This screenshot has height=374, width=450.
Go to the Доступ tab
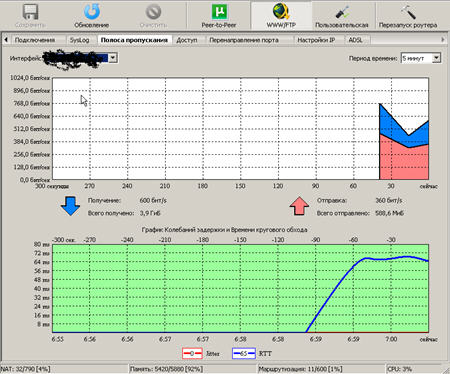pyautogui.click(x=187, y=40)
